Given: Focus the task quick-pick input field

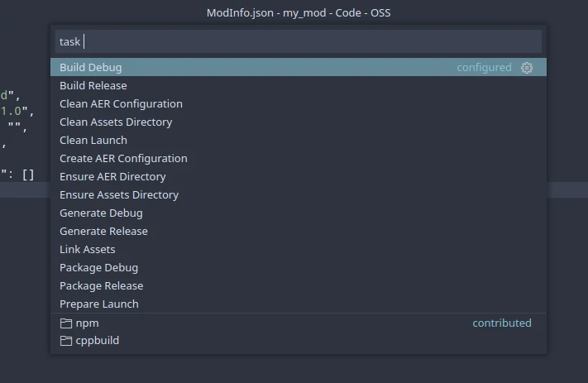Looking at the screenshot, I should click(x=299, y=41).
